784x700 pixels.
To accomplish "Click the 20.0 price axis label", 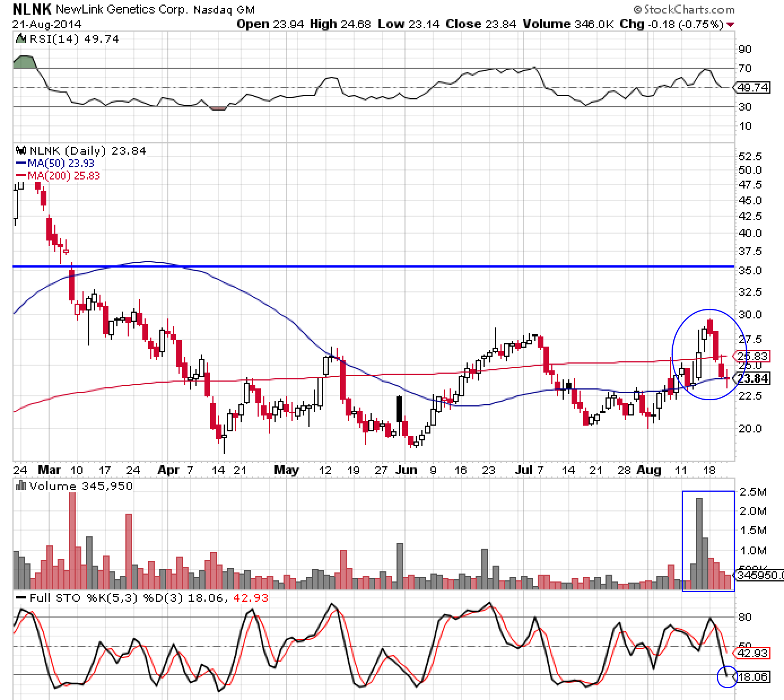I will (x=750, y=428).
